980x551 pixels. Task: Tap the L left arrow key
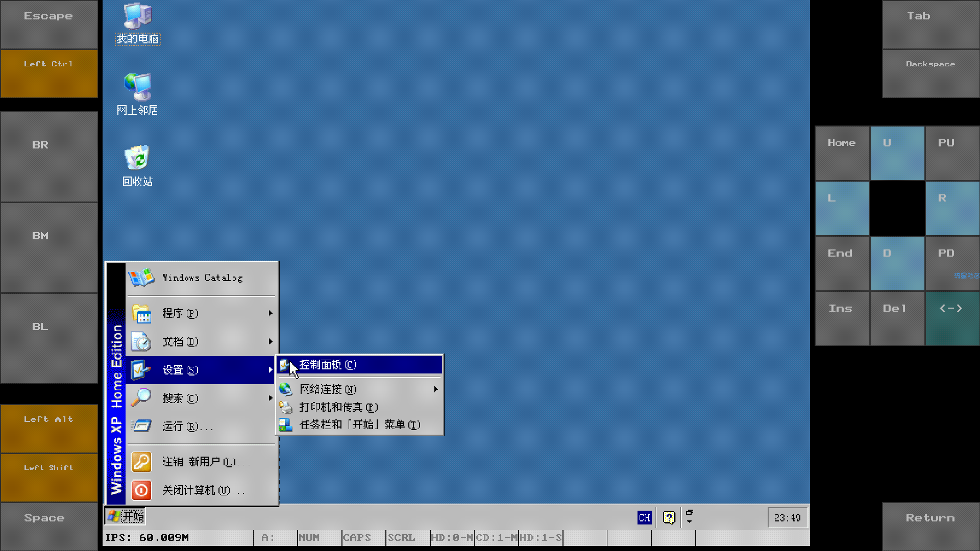[x=842, y=208]
